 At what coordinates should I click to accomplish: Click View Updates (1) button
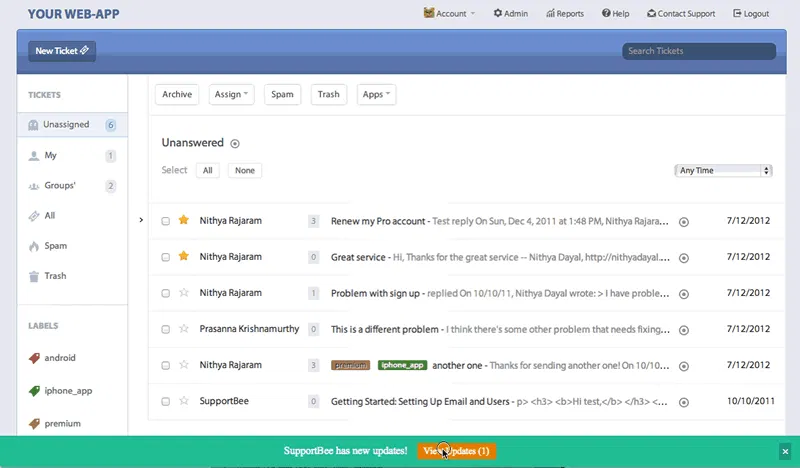click(456, 451)
